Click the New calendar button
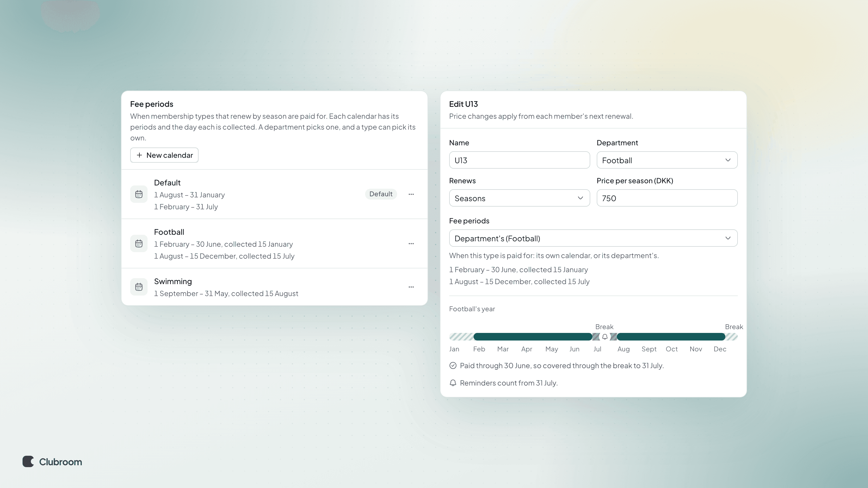The image size is (868, 488). 164,155
